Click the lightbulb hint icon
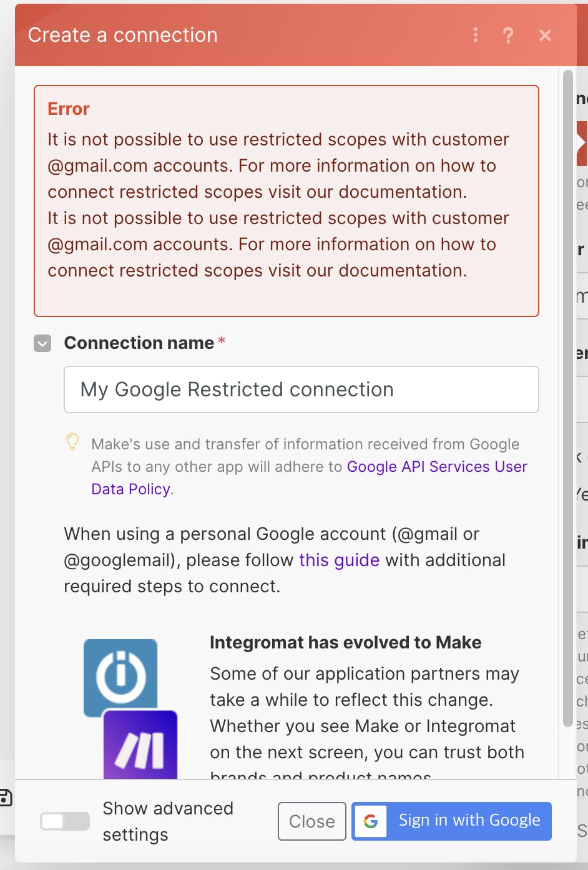The height and width of the screenshot is (870, 588). coord(72,442)
